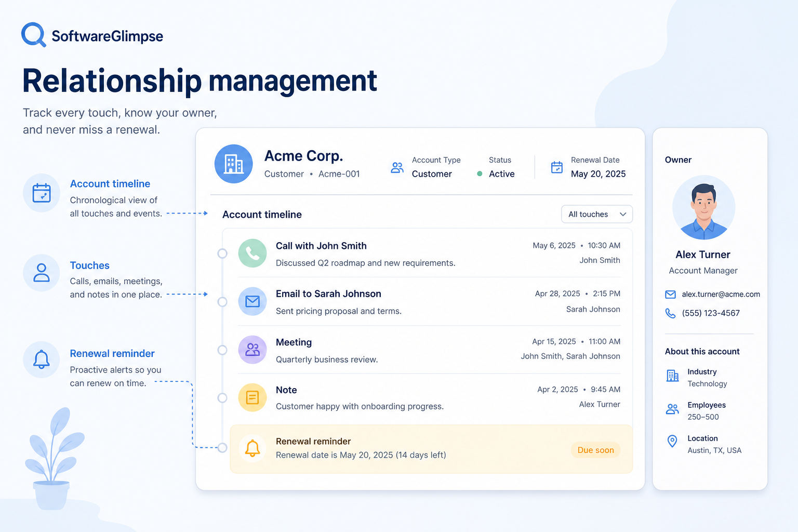Click the green Active status dot
Screen dimensions: 798x532
point(480,174)
